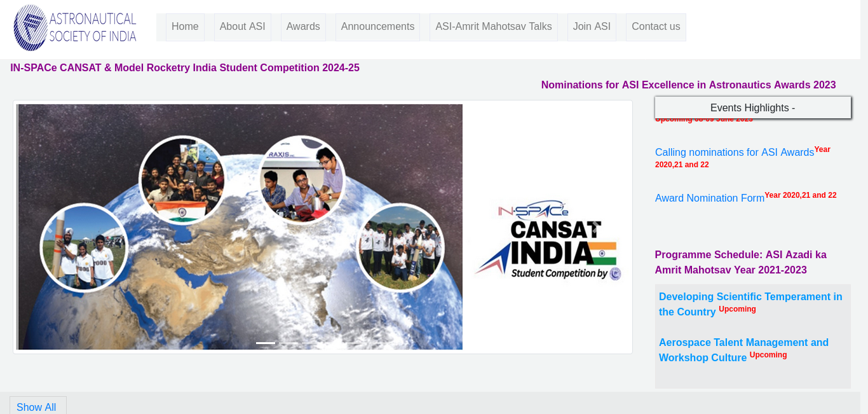Open the Award Nomination Form link

pos(710,198)
